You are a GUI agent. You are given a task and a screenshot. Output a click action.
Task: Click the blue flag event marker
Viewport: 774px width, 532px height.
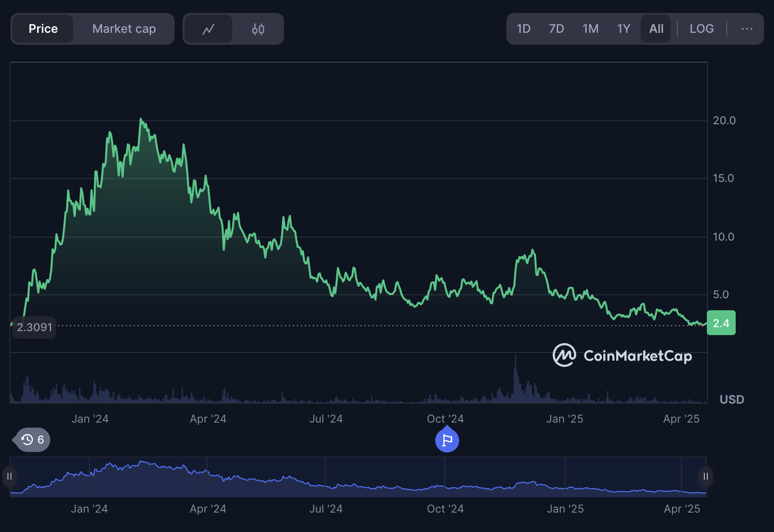[447, 440]
